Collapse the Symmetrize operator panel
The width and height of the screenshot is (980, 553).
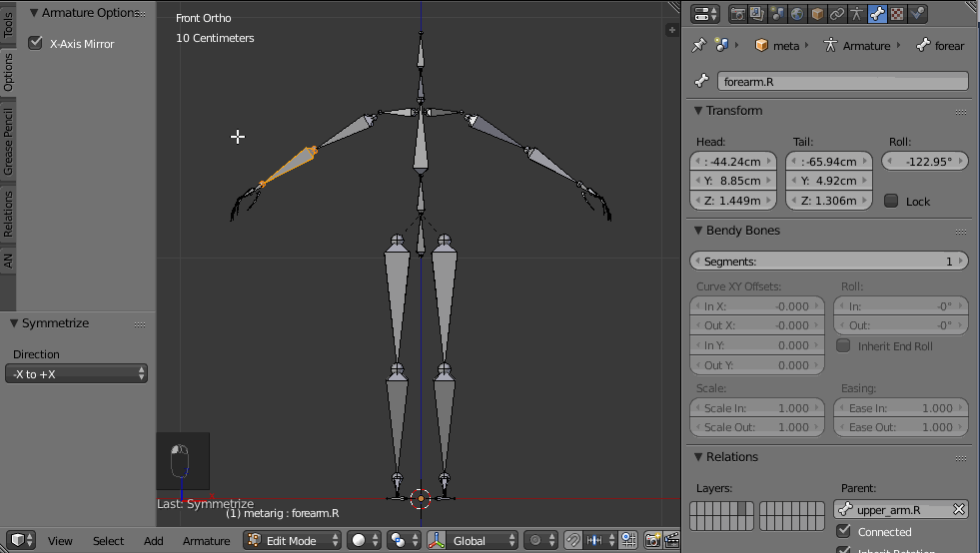(14, 323)
